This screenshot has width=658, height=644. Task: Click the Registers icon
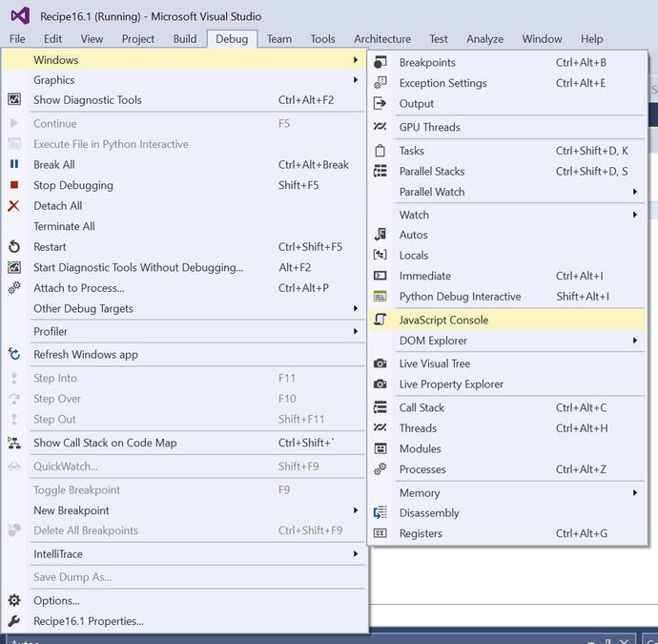click(380, 533)
